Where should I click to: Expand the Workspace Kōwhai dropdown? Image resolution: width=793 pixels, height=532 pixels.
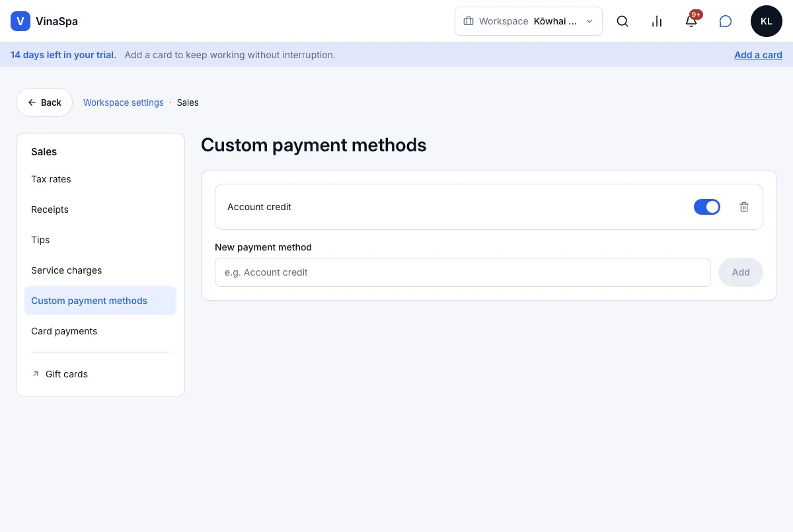pyautogui.click(x=529, y=21)
